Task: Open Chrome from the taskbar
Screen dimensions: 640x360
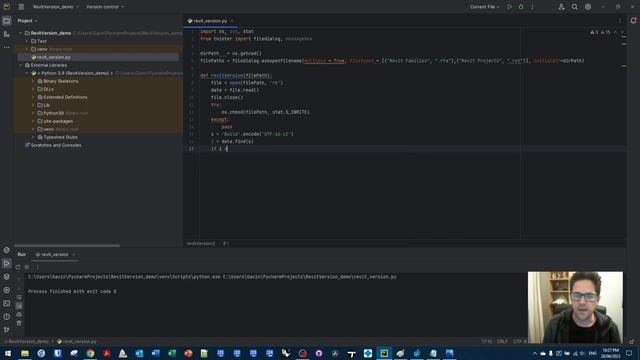Action: [x=90, y=353]
